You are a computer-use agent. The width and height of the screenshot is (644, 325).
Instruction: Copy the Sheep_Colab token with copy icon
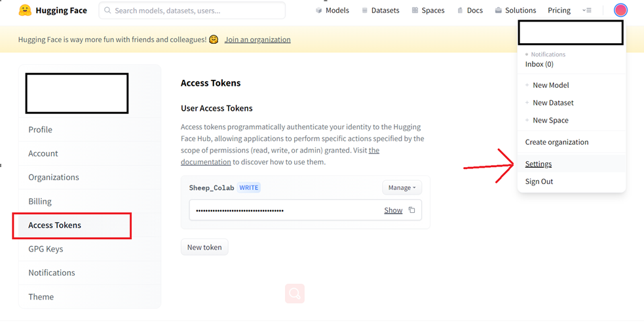pos(411,210)
